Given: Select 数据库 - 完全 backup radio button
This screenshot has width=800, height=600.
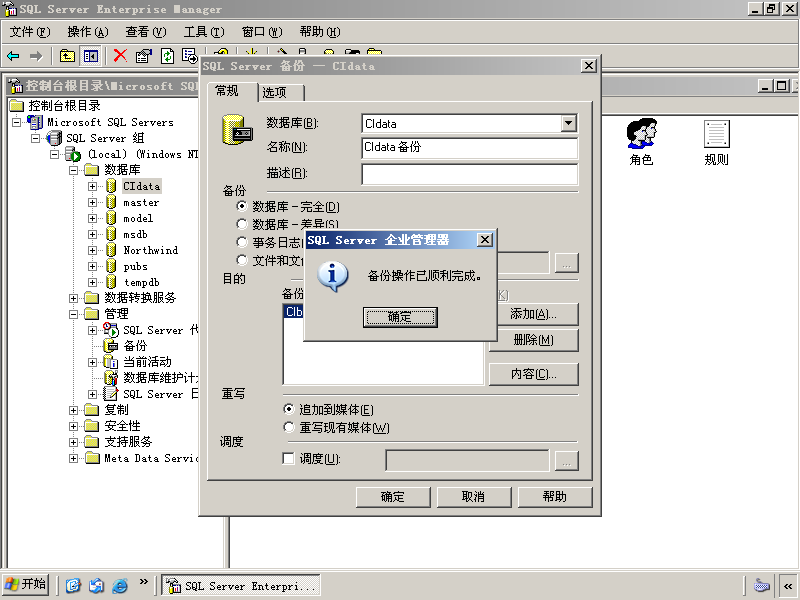Looking at the screenshot, I should [242, 206].
